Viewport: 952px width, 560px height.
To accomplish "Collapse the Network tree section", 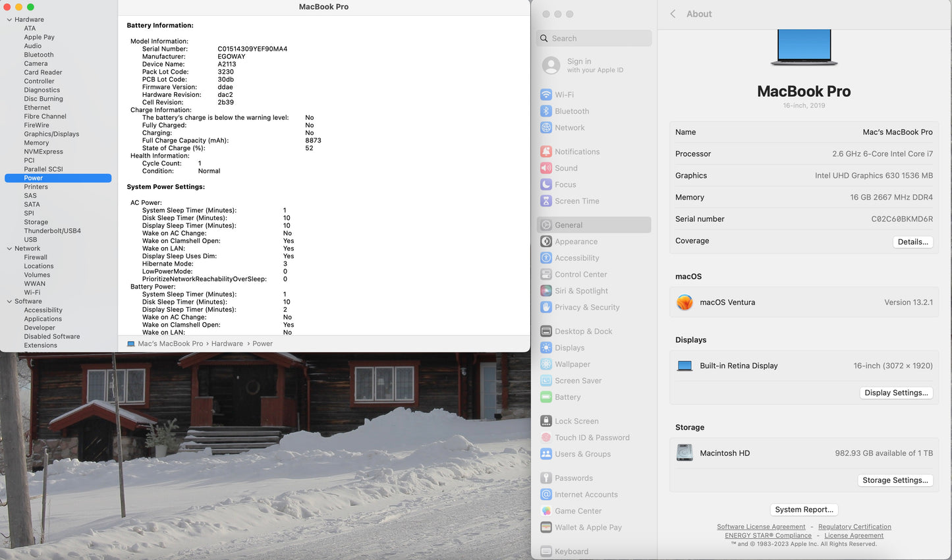I will point(9,248).
